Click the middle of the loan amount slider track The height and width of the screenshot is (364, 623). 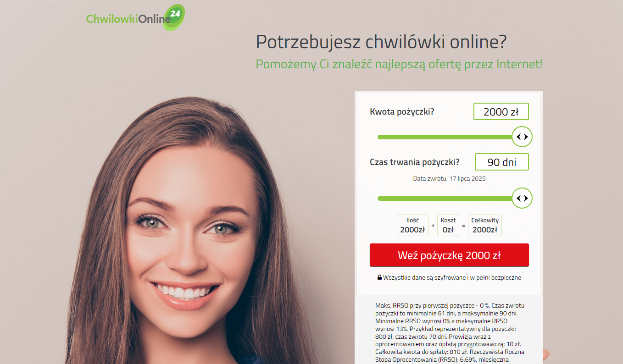tap(445, 137)
